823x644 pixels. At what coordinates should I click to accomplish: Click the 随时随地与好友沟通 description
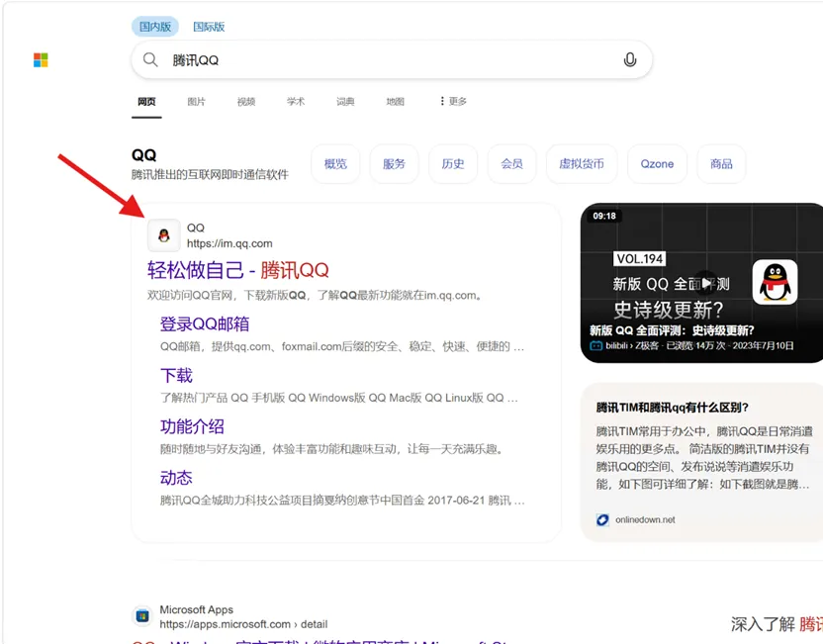click(332, 449)
